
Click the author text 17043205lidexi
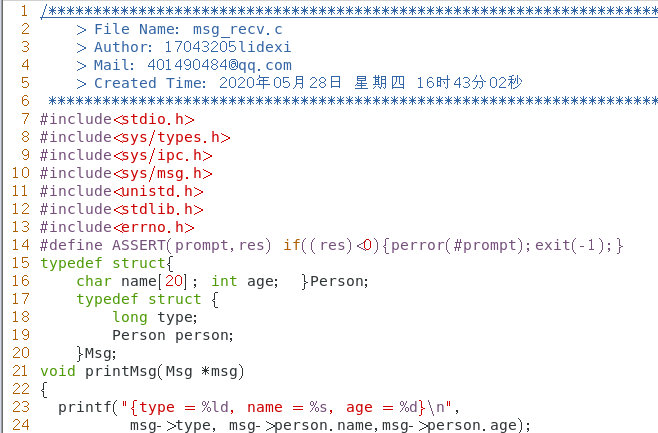coord(227,47)
